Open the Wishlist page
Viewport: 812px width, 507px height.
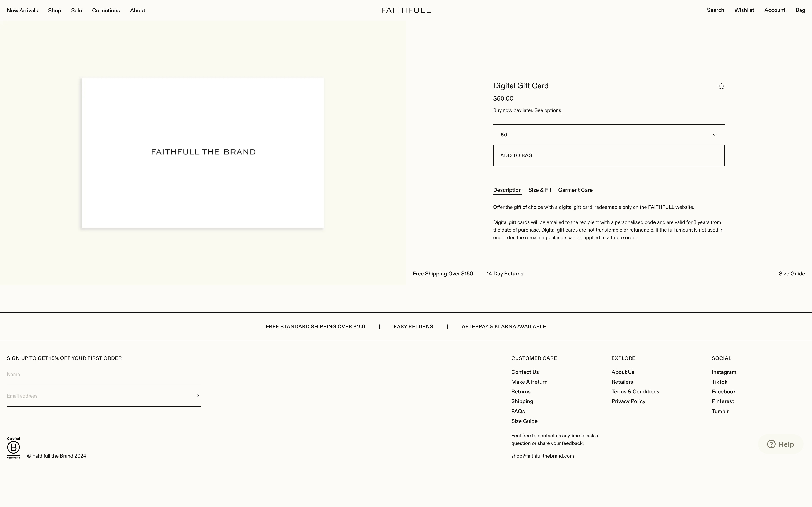[744, 10]
